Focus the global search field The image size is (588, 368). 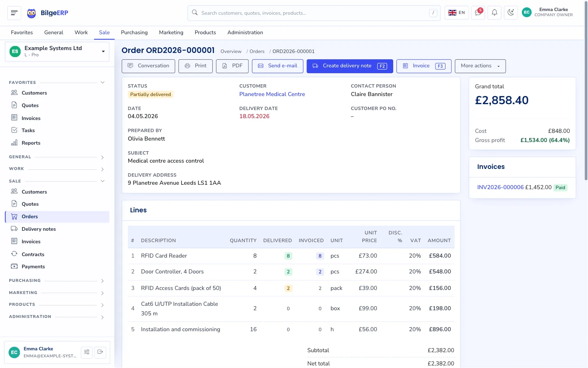(314, 13)
